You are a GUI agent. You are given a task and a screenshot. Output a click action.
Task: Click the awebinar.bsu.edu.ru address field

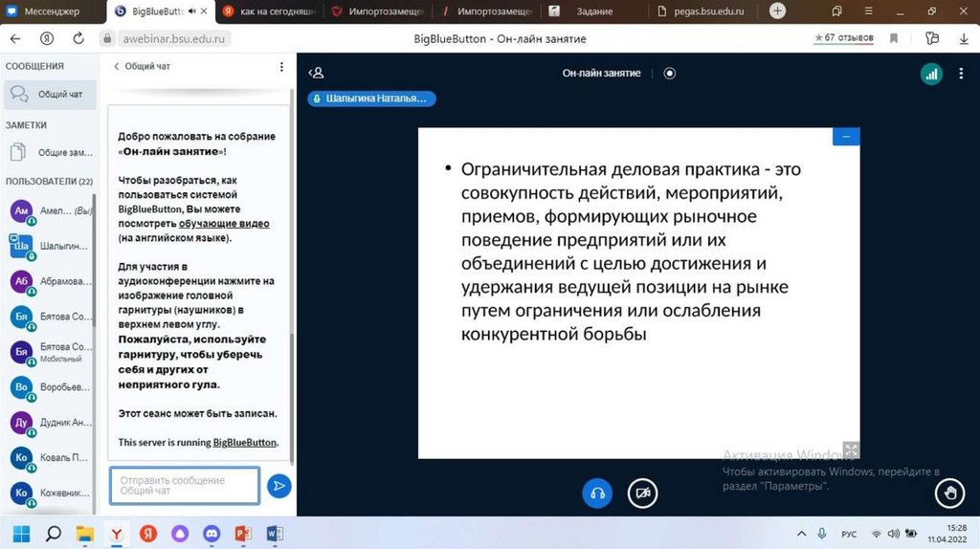point(173,38)
